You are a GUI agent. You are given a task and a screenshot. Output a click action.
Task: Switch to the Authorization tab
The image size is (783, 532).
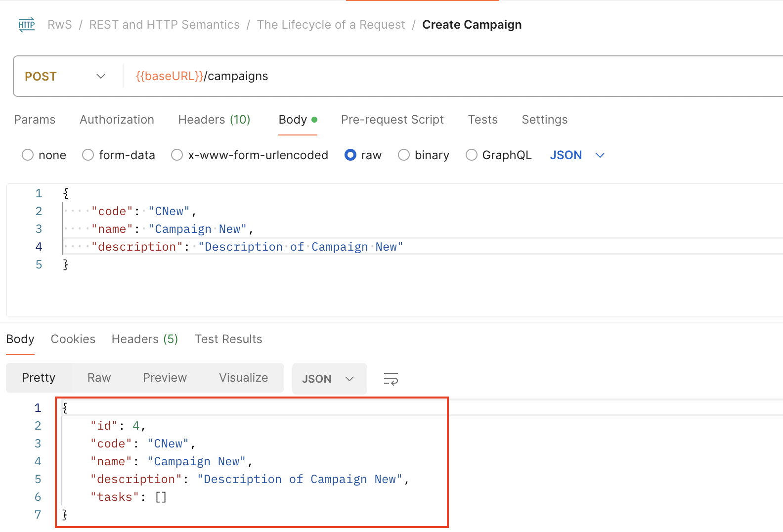coord(117,120)
